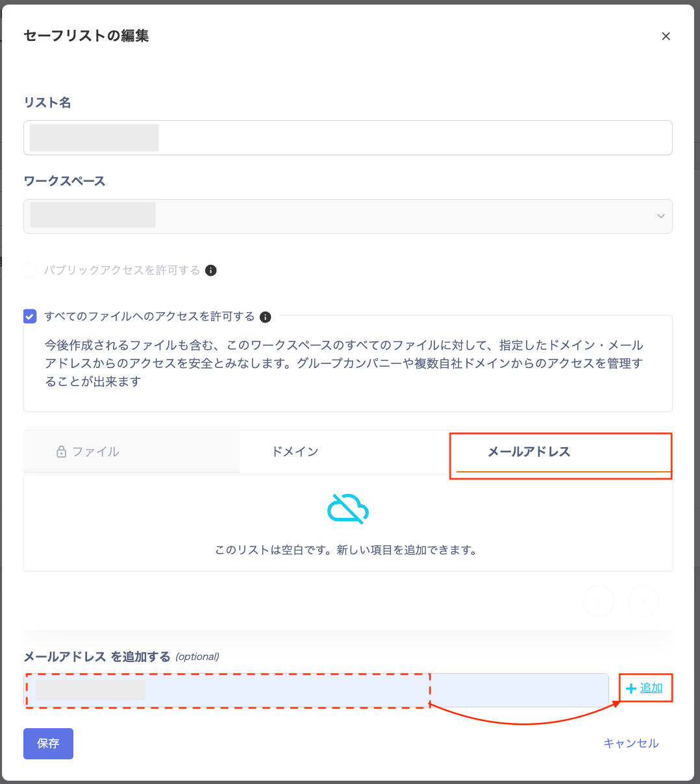700x784 pixels.
Task: Click the 保存 button
Action: [48, 744]
